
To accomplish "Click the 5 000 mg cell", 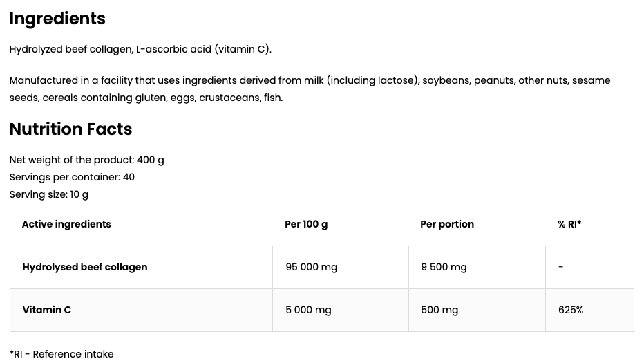I will (308, 310).
